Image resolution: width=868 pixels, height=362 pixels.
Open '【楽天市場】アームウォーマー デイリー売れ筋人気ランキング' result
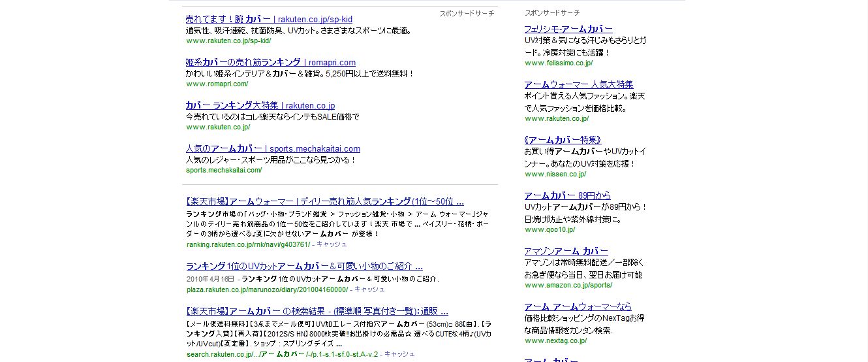tap(325, 201)
